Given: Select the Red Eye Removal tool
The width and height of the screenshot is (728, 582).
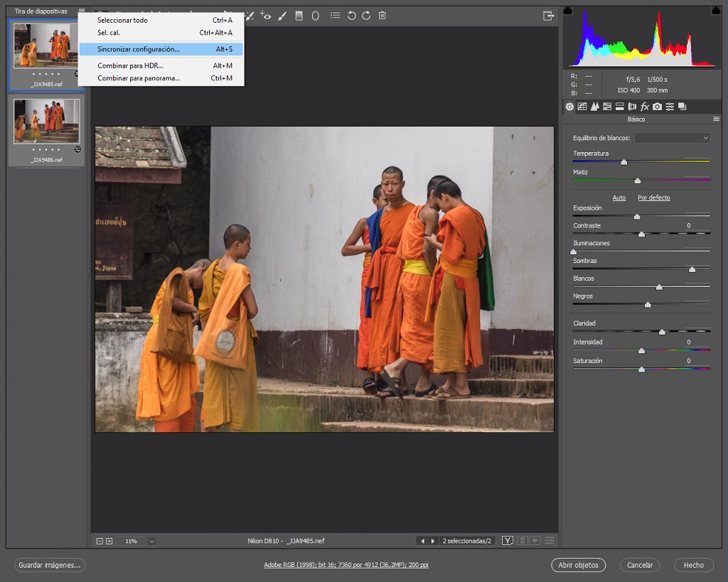Looking at the screenshot, I should (x=265, y=16).
